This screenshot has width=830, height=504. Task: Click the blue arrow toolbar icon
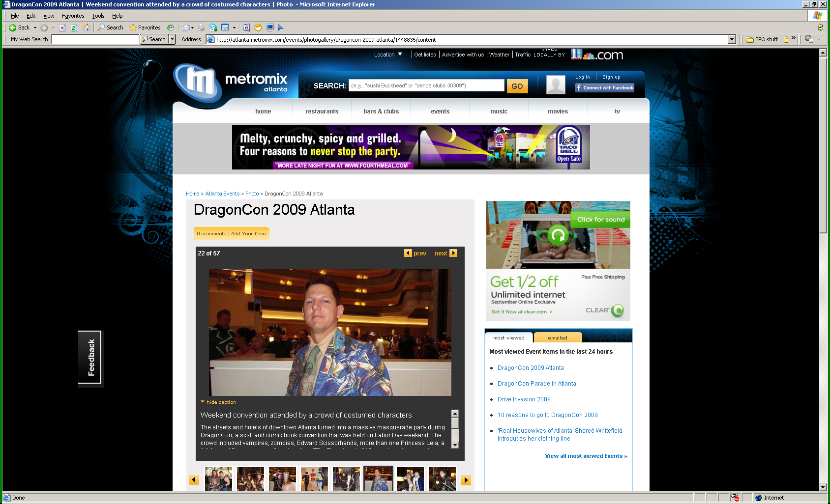click(281, 28)
